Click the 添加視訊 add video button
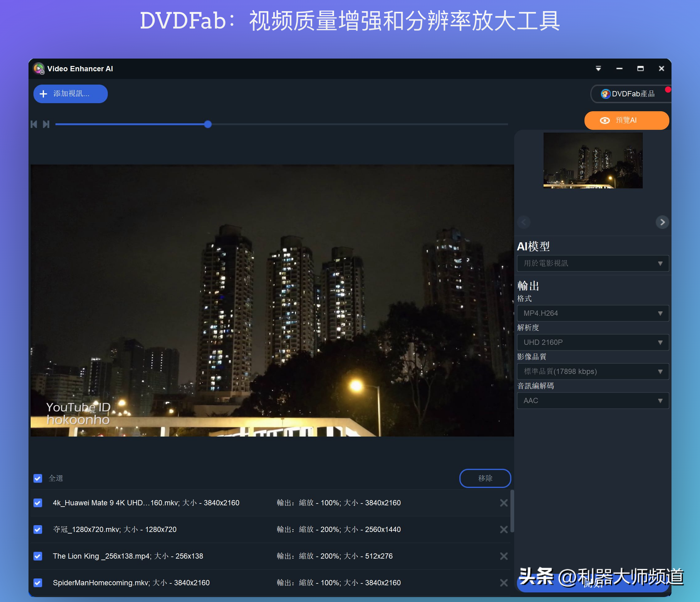700x602 pixels. 70,94
